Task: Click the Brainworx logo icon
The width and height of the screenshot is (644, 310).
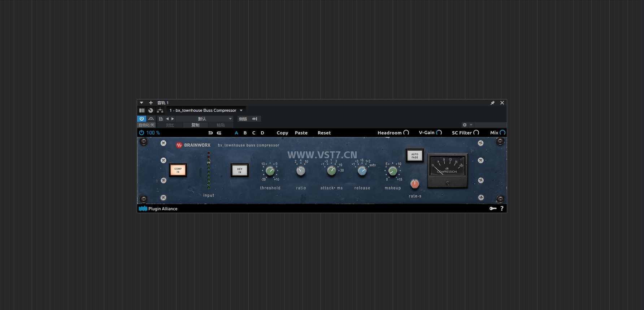Action: pyautogui.click(x=179, y=145)
